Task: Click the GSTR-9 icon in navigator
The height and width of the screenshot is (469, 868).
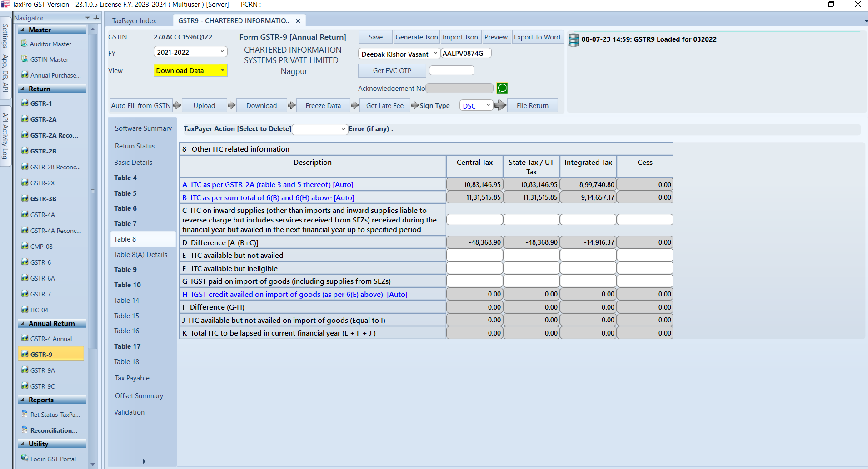Action: click(x=25, y=354)
